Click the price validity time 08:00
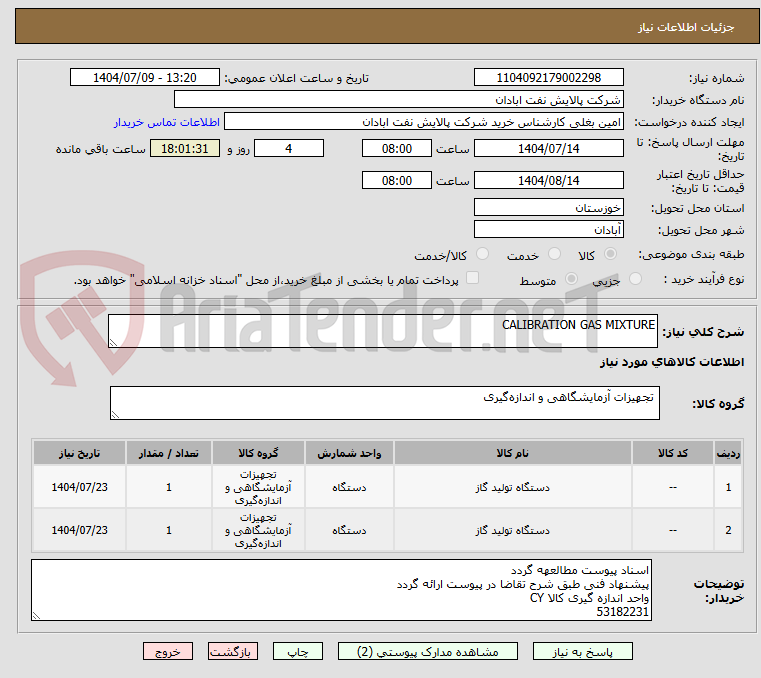Viewport: 761px width, 678px height. pos(397,181)
